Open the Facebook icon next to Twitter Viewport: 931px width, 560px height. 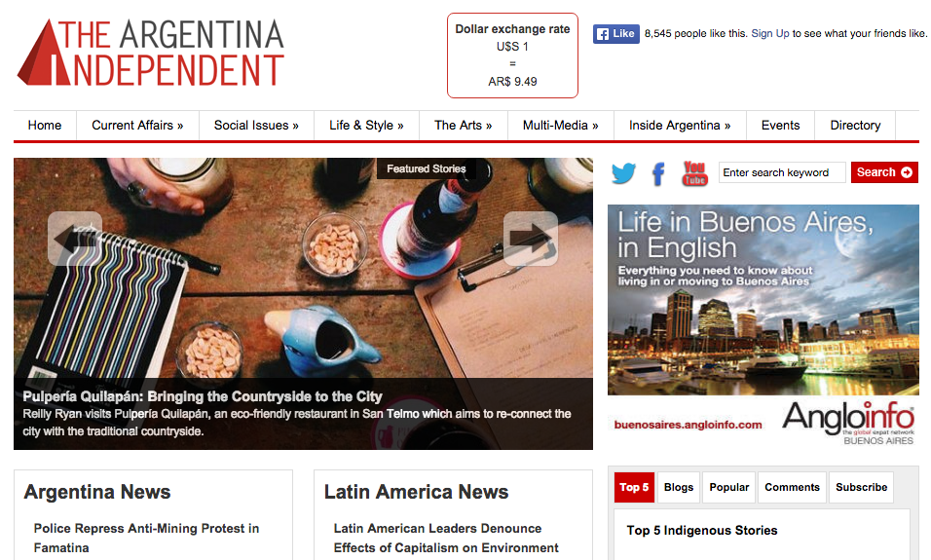[x=658, y=174]
